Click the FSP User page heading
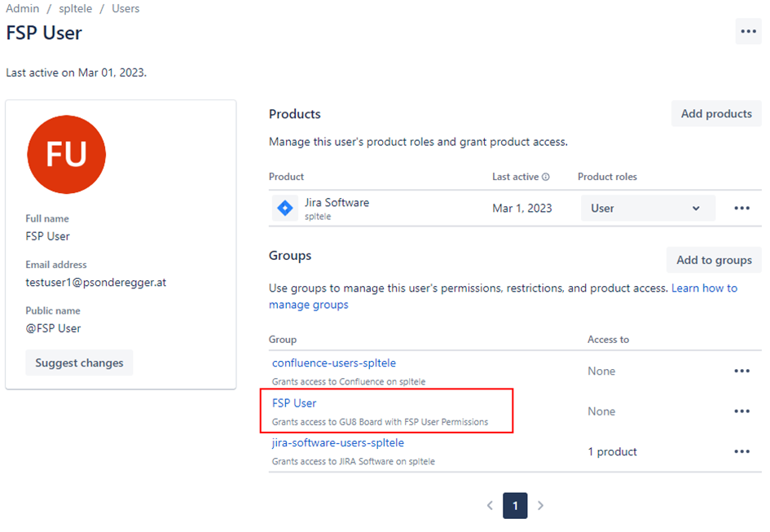The image size is (770, 532). click(x=44, y=33)
